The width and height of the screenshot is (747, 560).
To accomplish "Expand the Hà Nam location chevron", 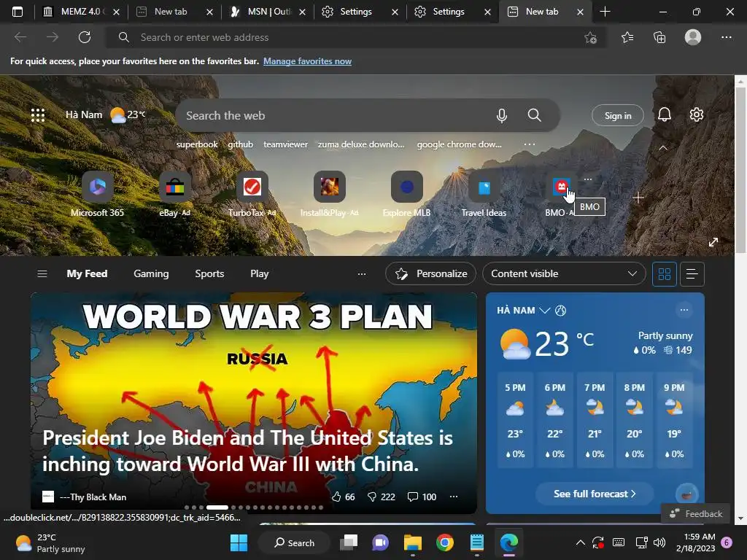I will coord(544,311).
